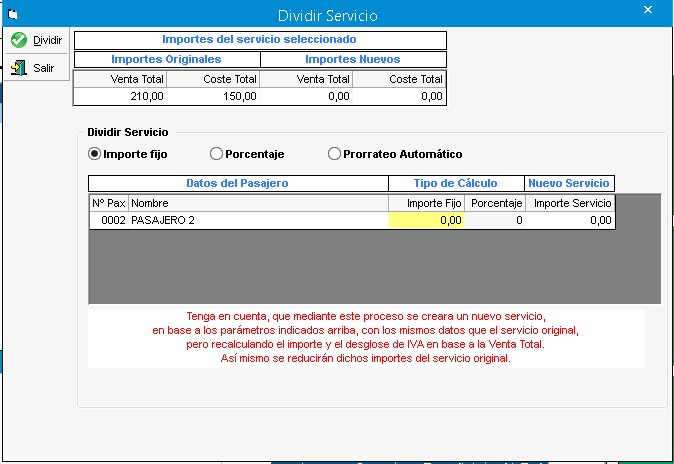Click the Importe Servicio value cell
The image size is (674, 464).
[x=570, y=220]
